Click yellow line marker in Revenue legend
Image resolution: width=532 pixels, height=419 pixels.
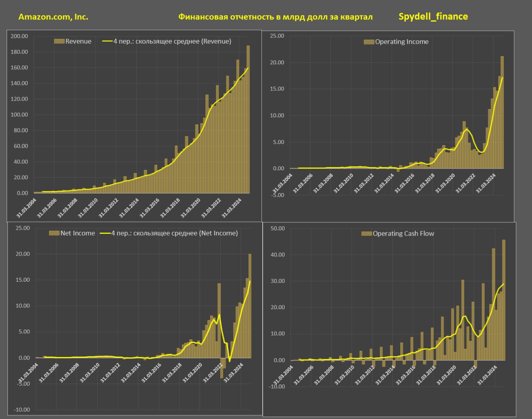coord(107,41)
